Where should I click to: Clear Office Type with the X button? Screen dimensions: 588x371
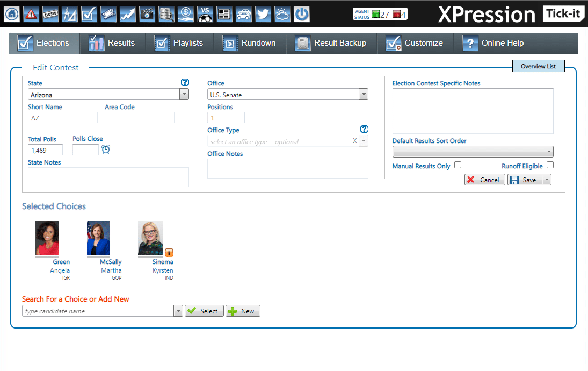click(x=355, y=141)
